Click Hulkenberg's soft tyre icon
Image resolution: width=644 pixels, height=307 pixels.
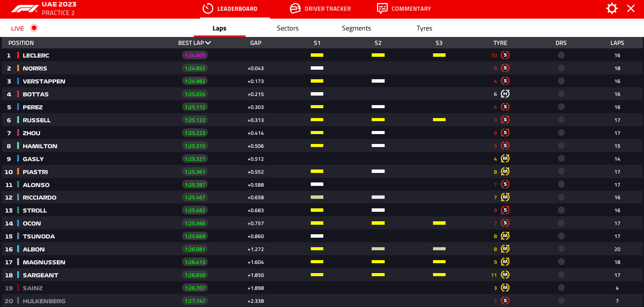[x=505, y=301]
